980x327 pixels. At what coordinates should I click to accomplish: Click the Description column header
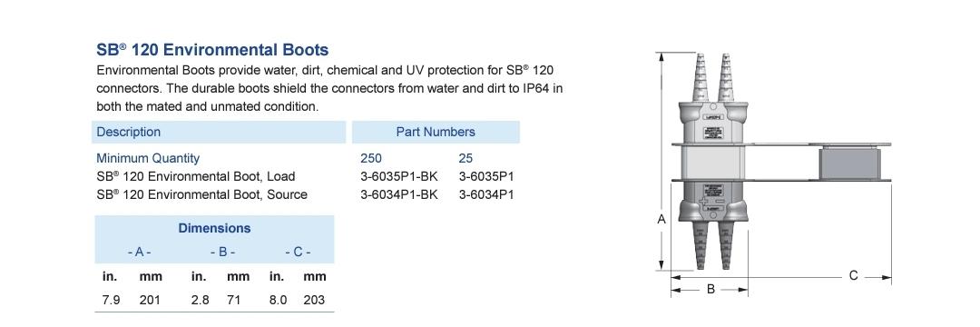tap(219, 132)
